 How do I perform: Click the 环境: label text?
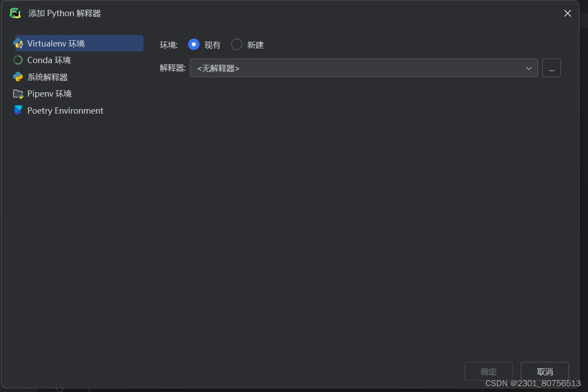tap(169, 45)
